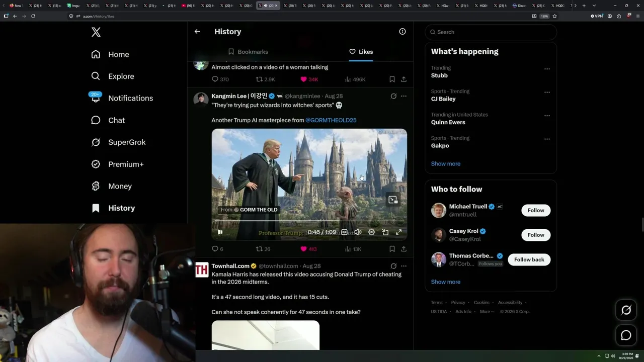Open more options on Kangmin Lee's post
The height and width of the screenshot is (362, 644).
coord(404,96)
